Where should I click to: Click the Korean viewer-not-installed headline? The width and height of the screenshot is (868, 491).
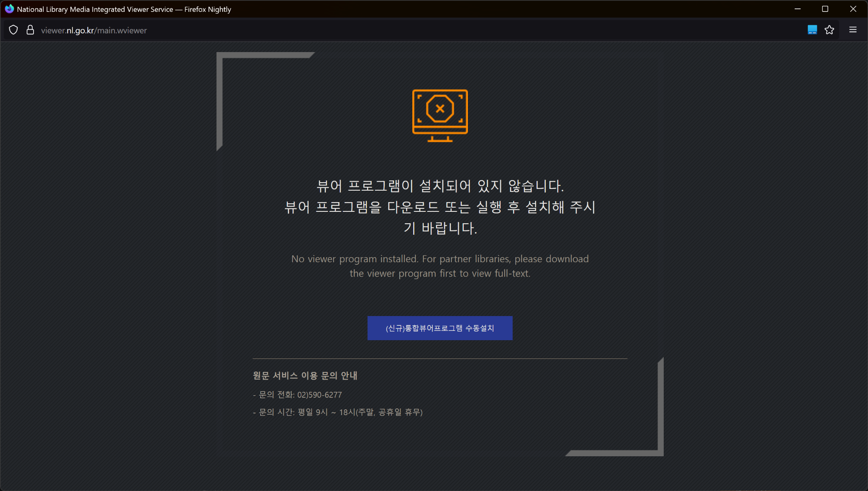tap(440, 207)
